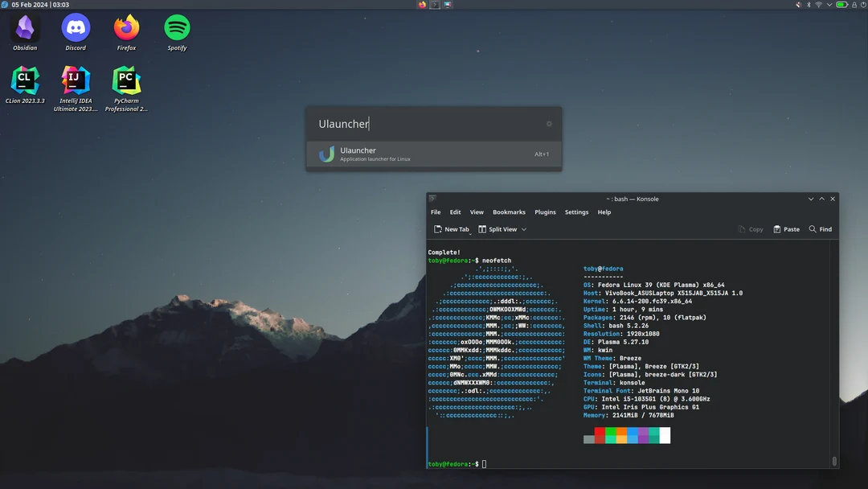Open the Bookmarks menu in Konsole
Image resolution: width=868 pixels, height=489 pixels.
coord(509,212)
